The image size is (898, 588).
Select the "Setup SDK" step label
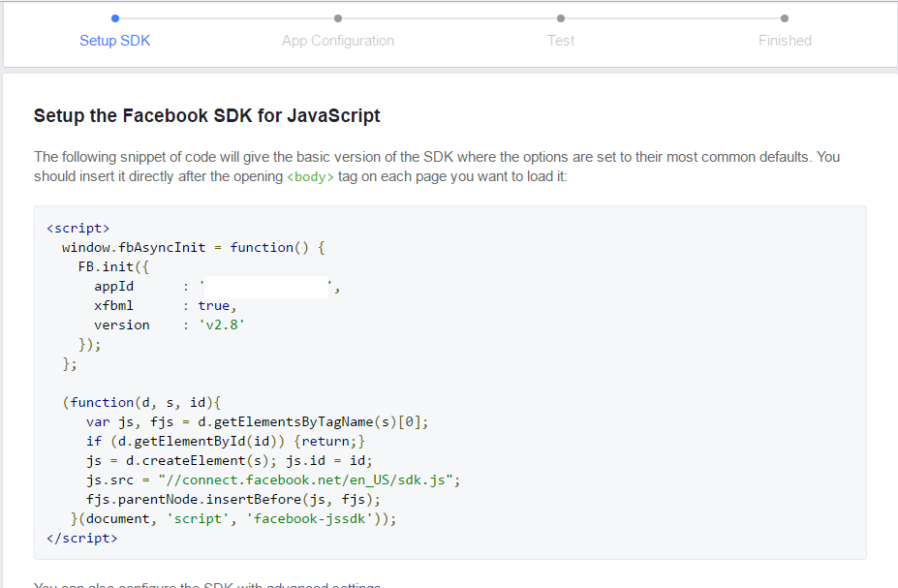point(115,41)
